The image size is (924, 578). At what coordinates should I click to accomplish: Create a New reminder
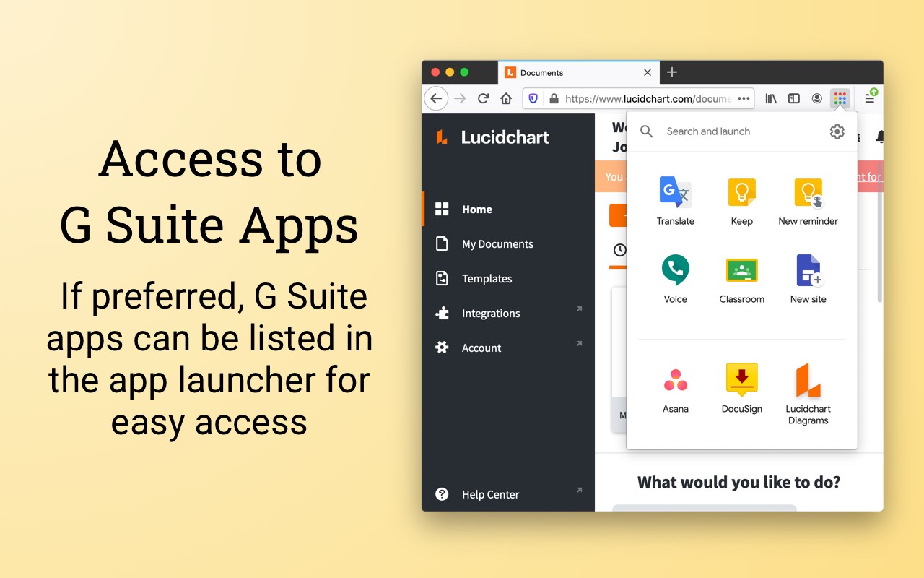pyautogui.click(x=808, y=201)
